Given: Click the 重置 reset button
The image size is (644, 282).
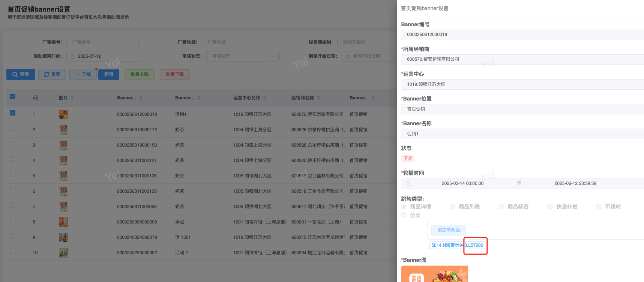Looking at the screenshot, I should pyautogui.click(x=52, y=75).
